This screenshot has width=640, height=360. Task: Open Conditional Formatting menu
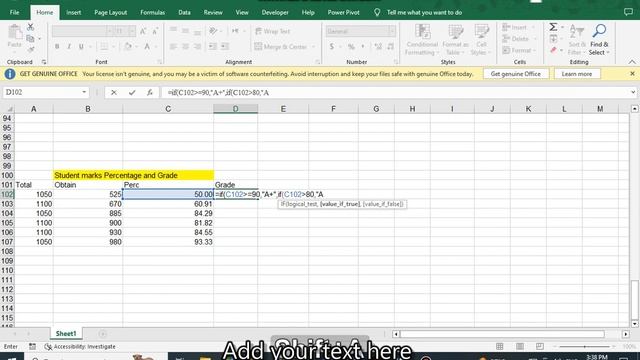click(422, 40)
